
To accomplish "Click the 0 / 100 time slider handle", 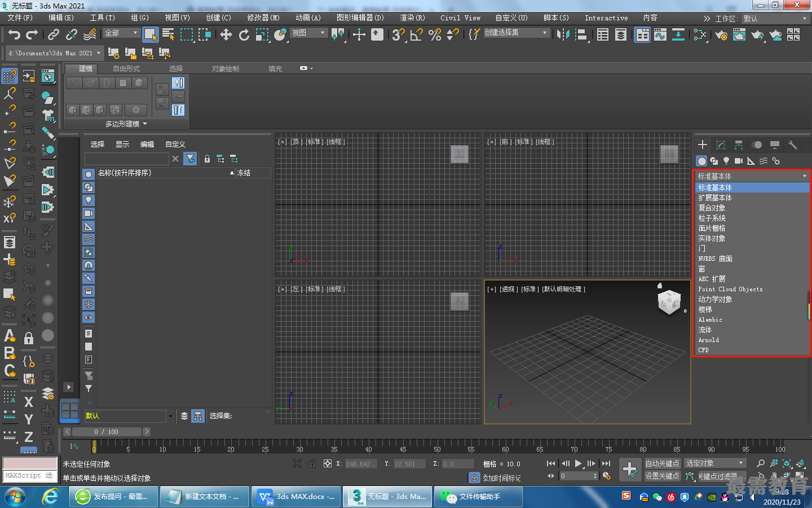I will [107, 432].
